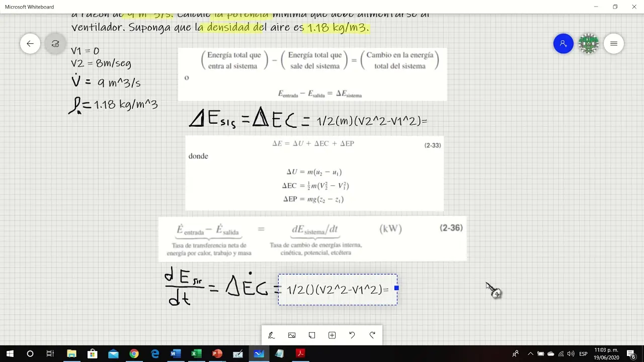Viewport: 644px width, 362px height.
Task: Open Microsoft Store from the taskbar
Action: [92, 354]
